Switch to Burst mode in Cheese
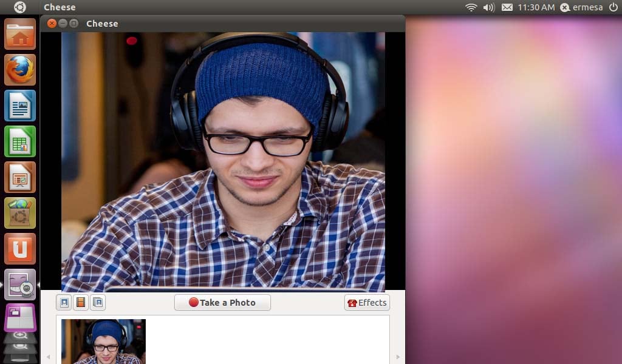This screenshot has height=364, width=622. pos(98,303)
